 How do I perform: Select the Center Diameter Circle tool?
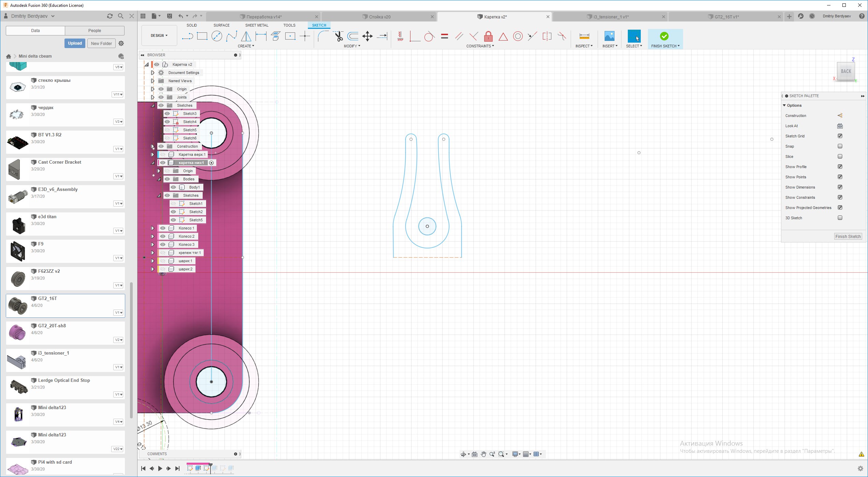click(217, 36)
